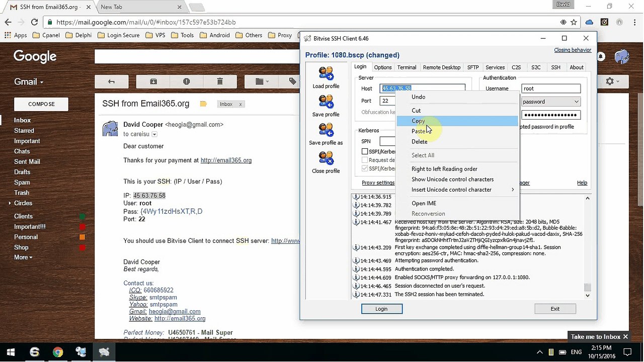The width and height of the screenshot is (644, 362).
Task: Open the Services tab in Bitvise
Action: pyautogui.click(x=495, y=67)
